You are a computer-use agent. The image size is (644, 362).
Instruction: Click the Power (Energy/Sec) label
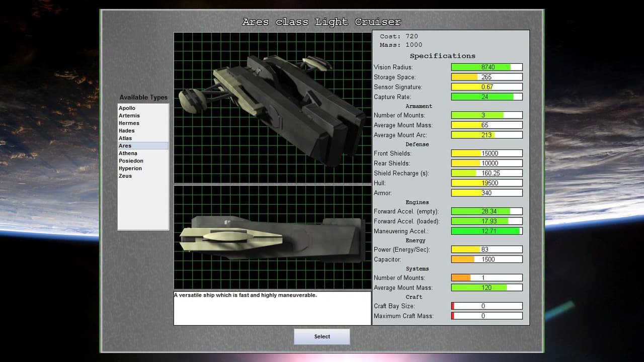[401, 250]
